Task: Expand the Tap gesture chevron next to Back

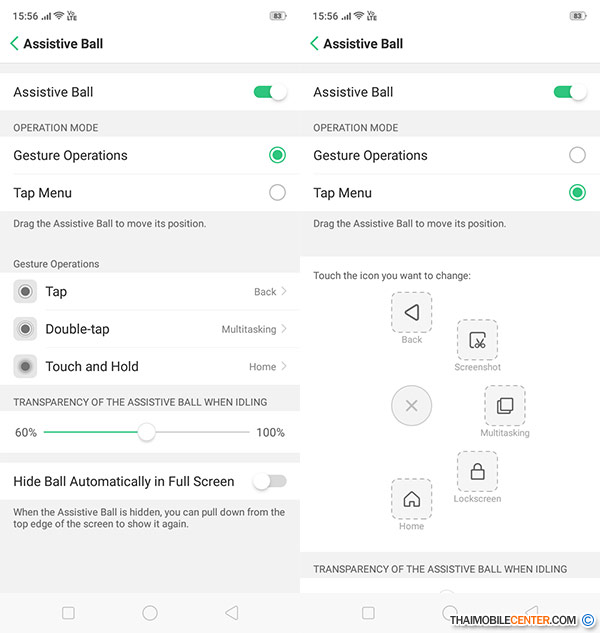Action: [284, 292]
